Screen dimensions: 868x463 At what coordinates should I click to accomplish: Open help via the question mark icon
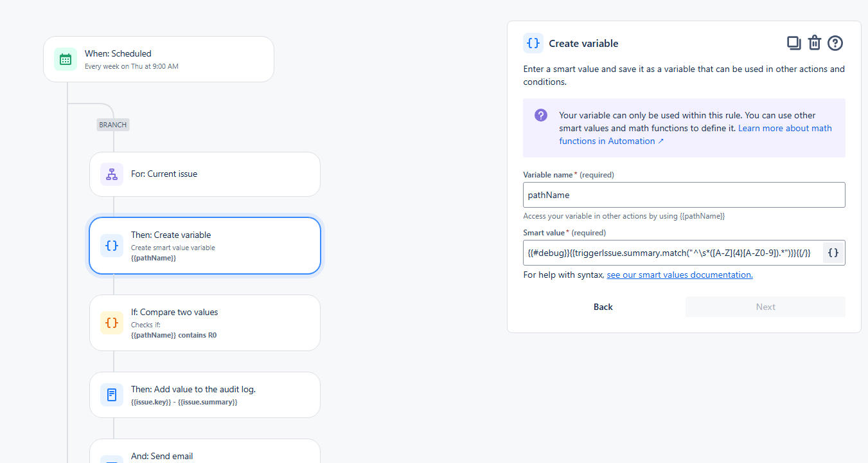(835, 42)
